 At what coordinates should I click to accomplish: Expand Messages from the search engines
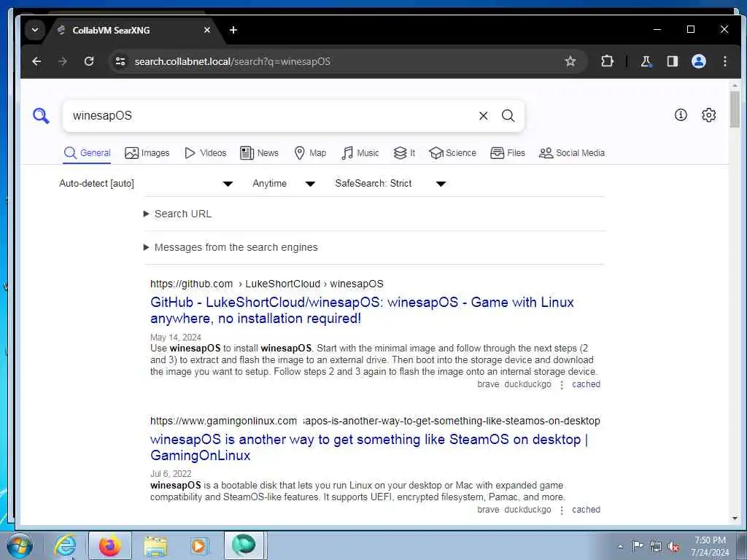[231, 247]
